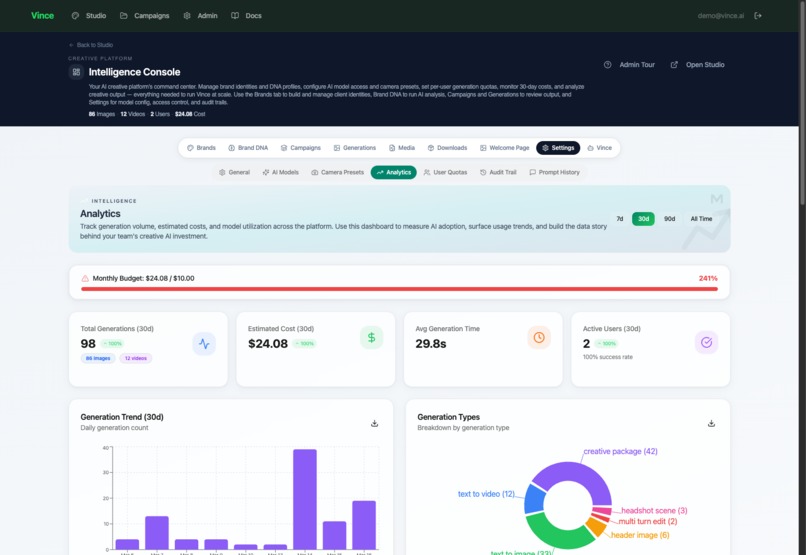Click the text to video (12) label
Screen dimensions: 806x555
point(486,494)
